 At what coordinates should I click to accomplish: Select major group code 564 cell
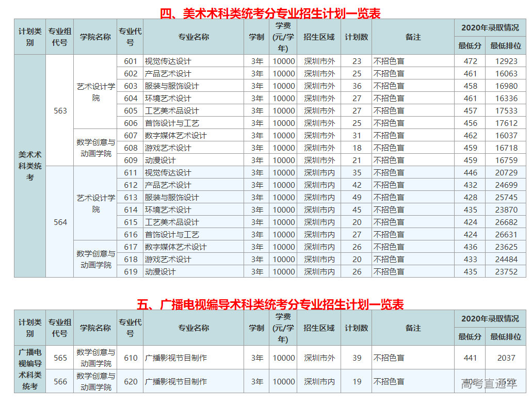click(x=60, y=222)
